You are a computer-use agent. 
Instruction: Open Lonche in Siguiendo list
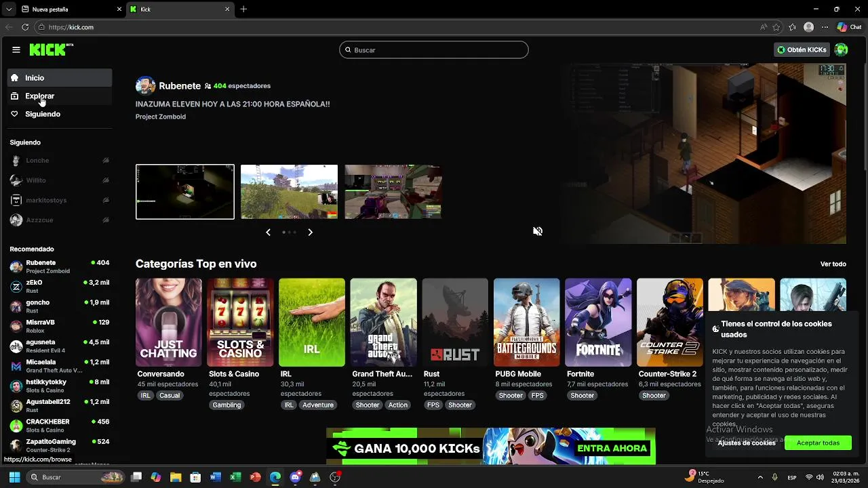click(x=60, y=161)
